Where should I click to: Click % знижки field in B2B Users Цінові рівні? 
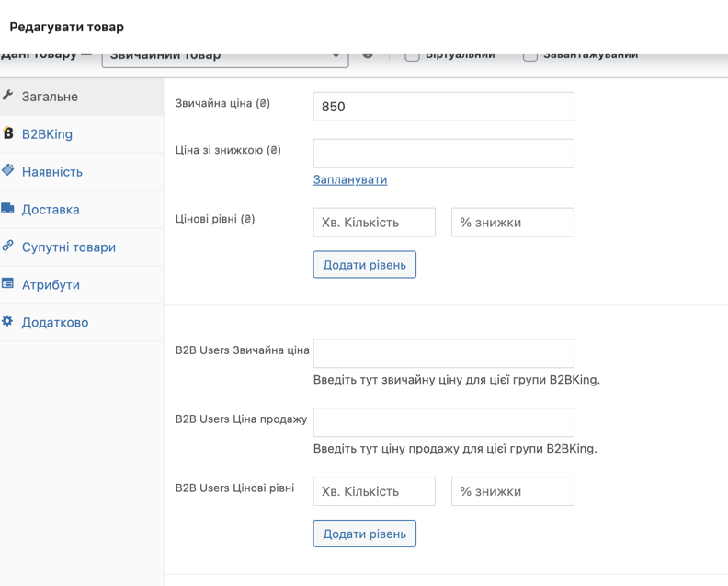point(512,491)
